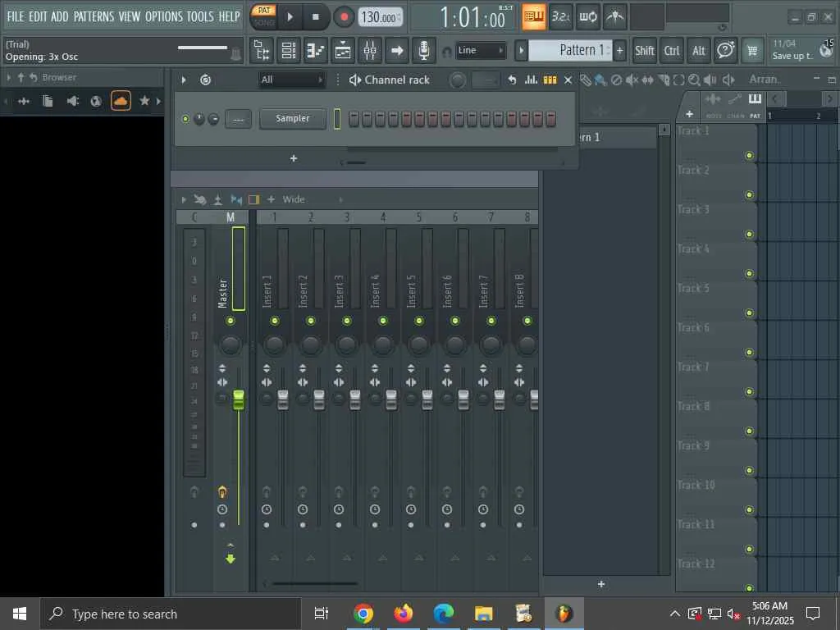Click the channel rack swing loop icon
Screen dimensions: 840x630
point(205,80)
